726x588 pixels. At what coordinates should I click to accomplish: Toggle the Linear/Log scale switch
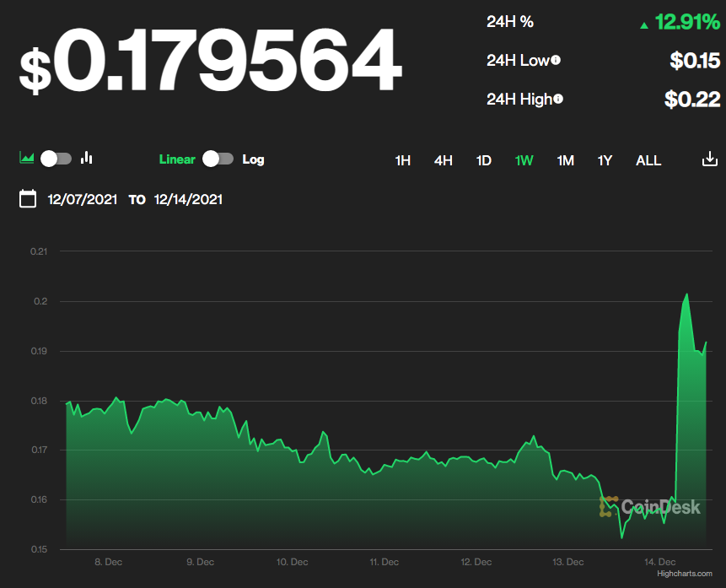(218, 159)
